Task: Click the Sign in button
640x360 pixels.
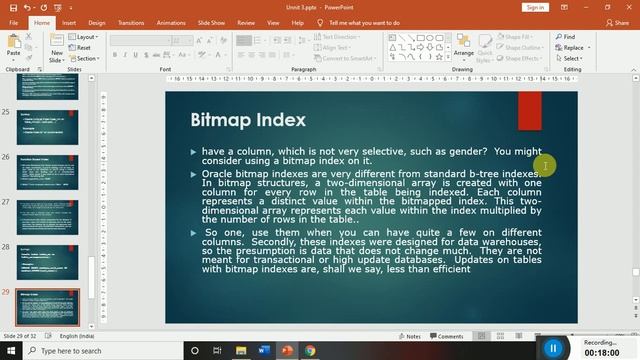Action: pos(535,7)
